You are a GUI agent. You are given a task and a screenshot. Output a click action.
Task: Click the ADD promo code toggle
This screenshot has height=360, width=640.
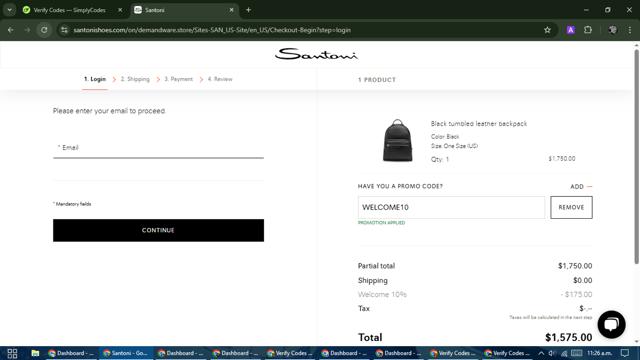581,187
